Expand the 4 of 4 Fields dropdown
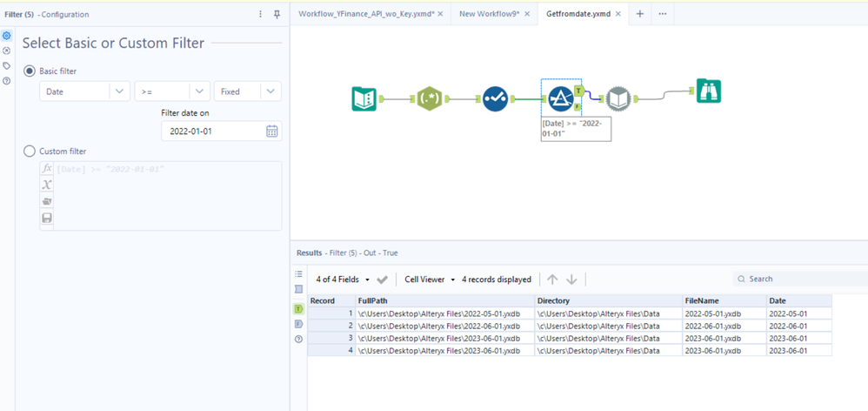Image resolution: width=868 pixels, height=411 pixels. click(x=344, y=280)
